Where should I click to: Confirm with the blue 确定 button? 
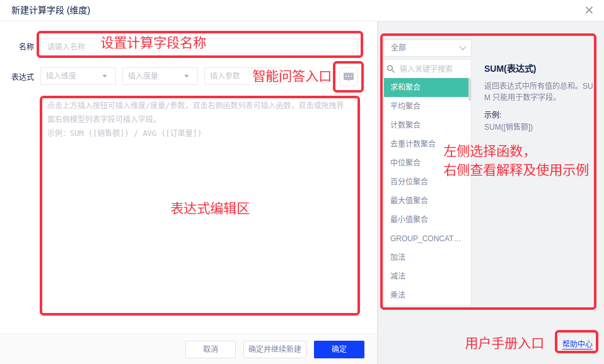(339, 350)
